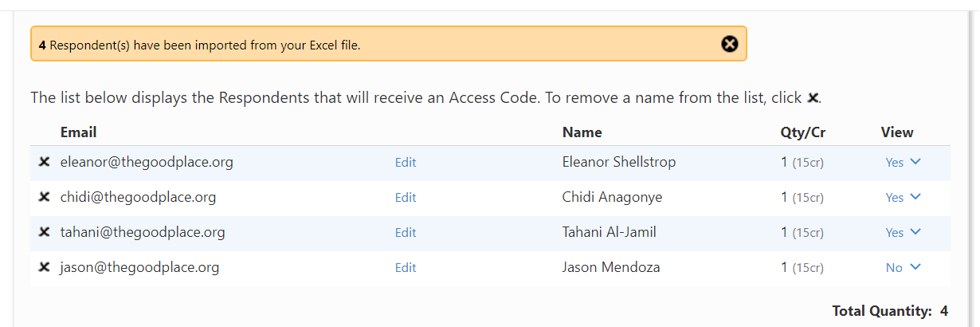Select the name Jason Mendoza

(611, 268)
